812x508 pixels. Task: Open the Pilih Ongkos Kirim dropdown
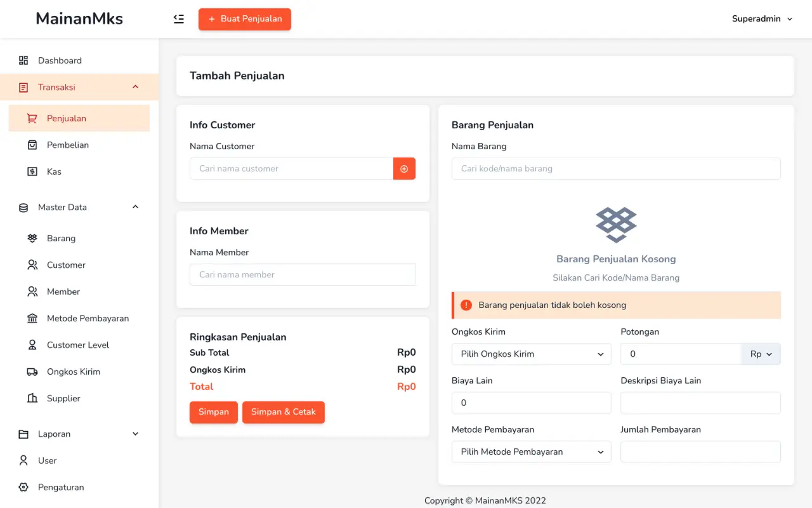point(531,354)
